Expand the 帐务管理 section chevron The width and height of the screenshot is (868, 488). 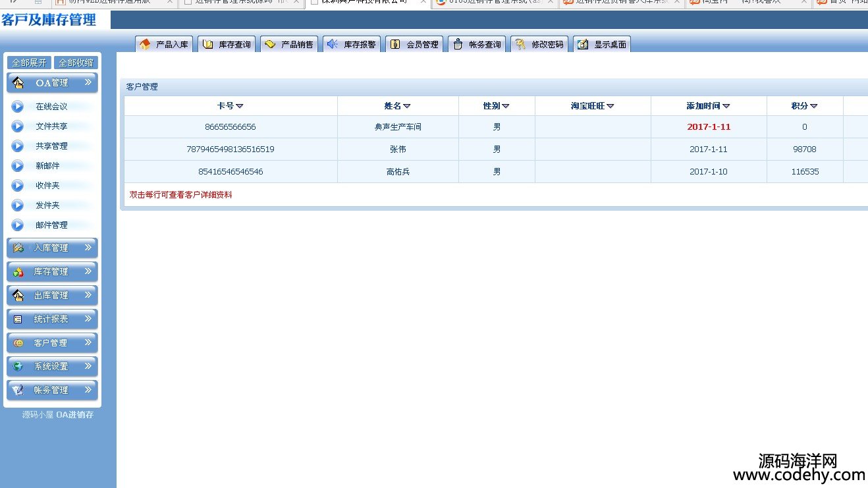[88, 390]
